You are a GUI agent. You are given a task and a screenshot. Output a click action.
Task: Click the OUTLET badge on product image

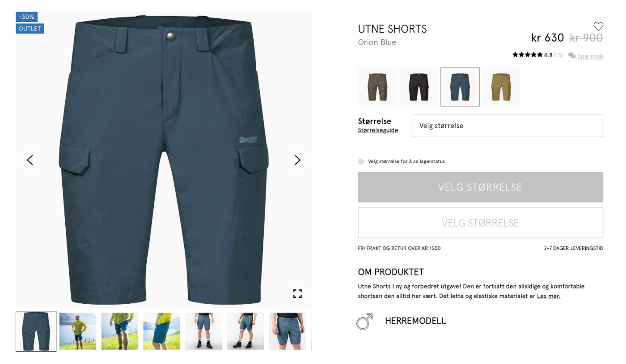pyautogui.click(x=30, y=29)
